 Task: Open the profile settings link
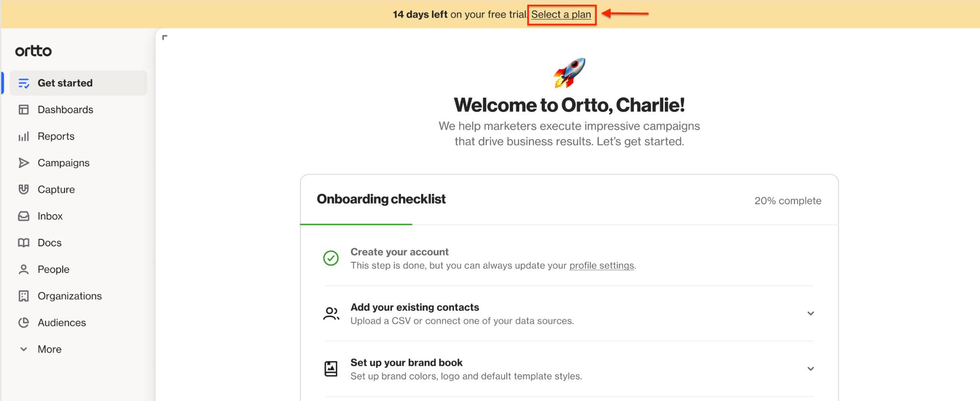(601, 265)
